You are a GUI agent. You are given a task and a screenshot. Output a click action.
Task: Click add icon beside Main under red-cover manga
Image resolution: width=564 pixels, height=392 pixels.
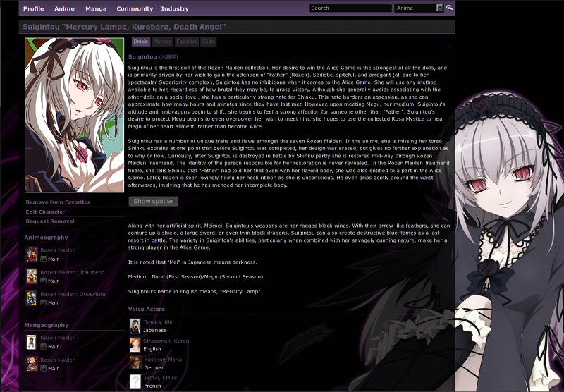[x=44, y=368]
